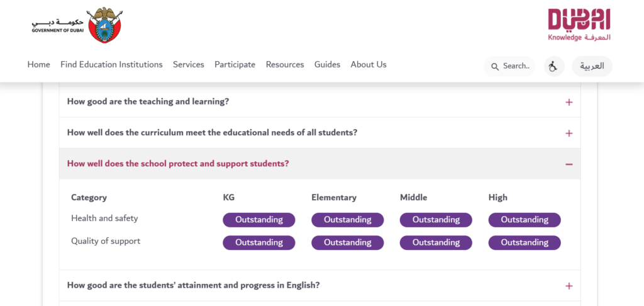
Task: Expand curriculum meets educational needs question
Action: point(320,133)
